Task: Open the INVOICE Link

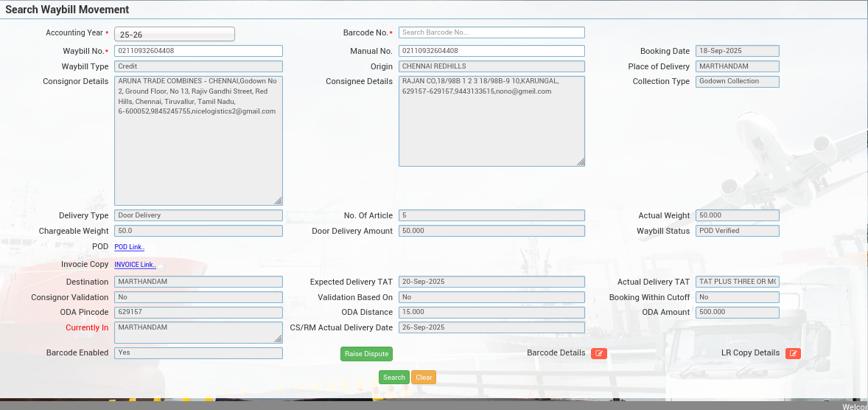Action: coord(135,265)
